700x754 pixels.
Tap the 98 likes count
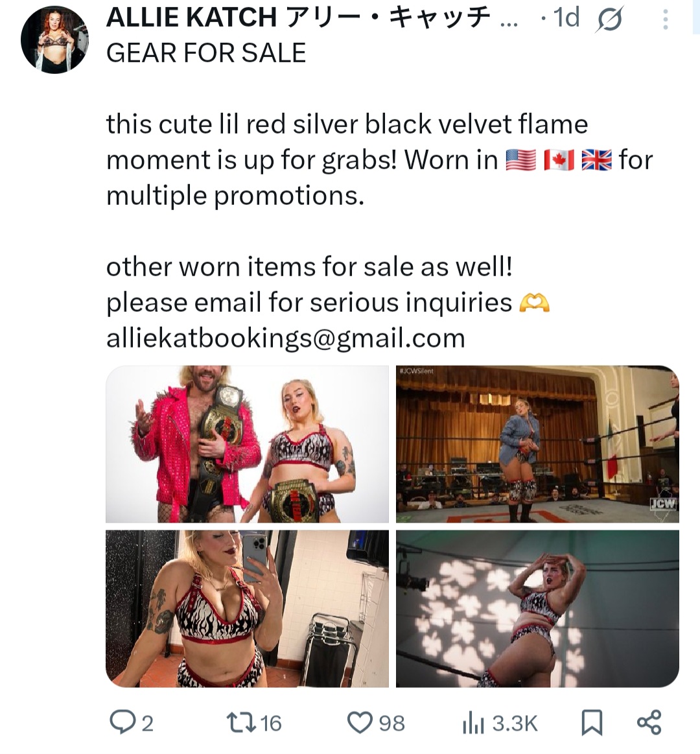tap(392, 724)
